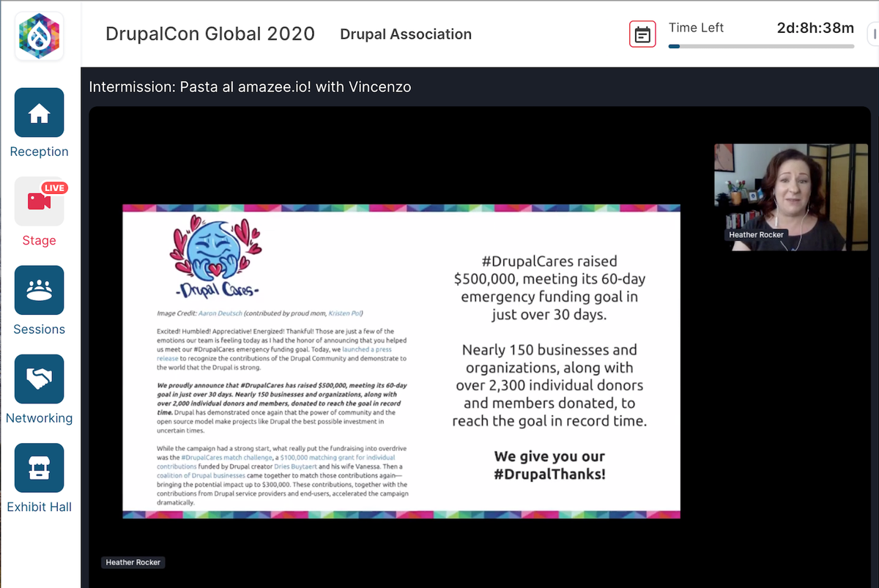This screenshot has width=879, height=588.
Task: Open the #DrupalCares match challenge link
Action: coord(227,458)
